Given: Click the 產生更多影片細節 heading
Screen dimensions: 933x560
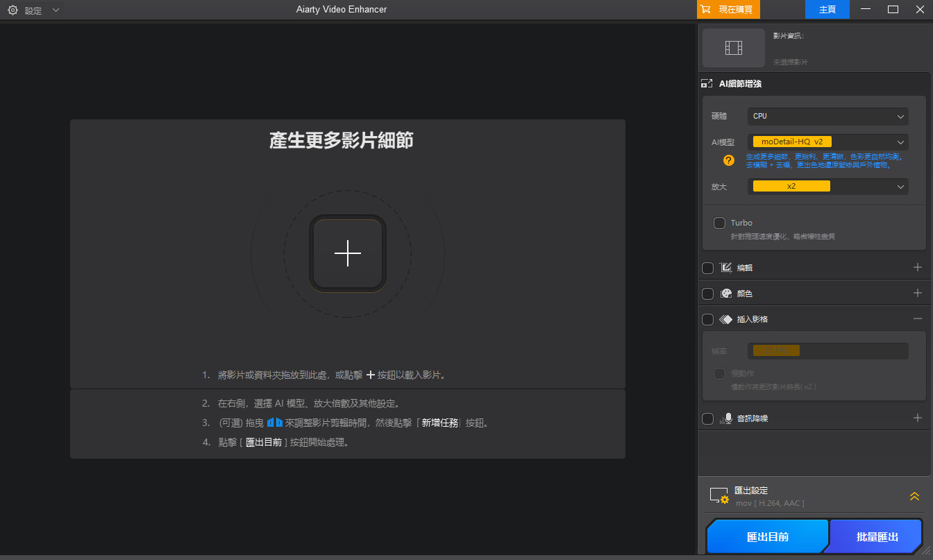Looking at the screenshot, I should (342, 141).
